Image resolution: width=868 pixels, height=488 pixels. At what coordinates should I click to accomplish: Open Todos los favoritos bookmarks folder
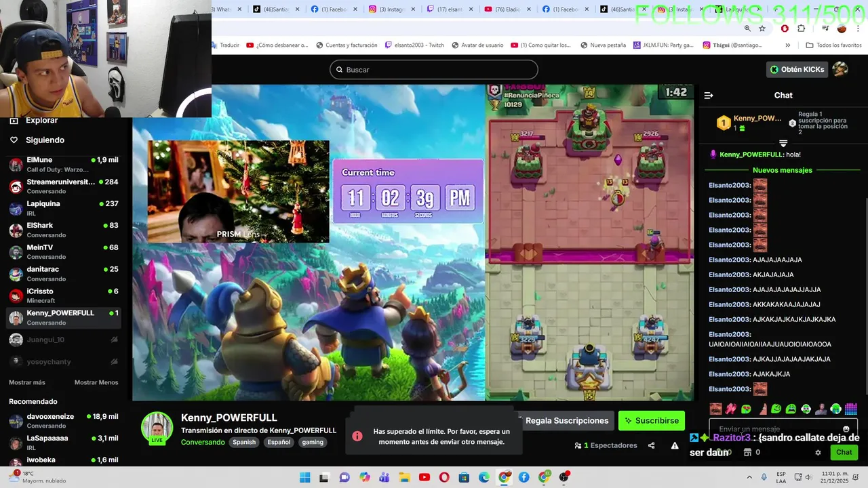pyautogui.click(x=833, y=45)
